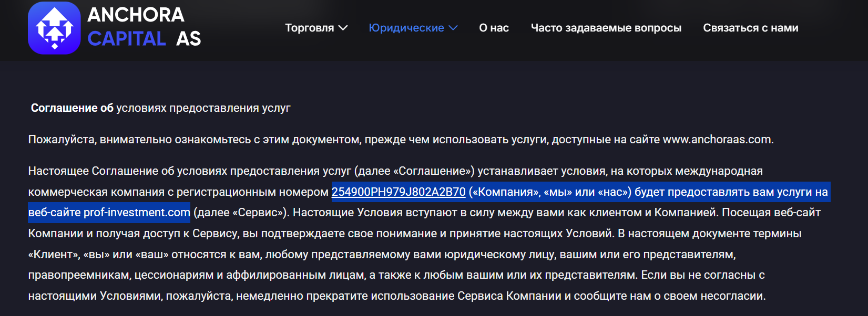The height and width of the screenshot is (316, 868).
Task: Expand the chevron next to Торговля
Action: pos(343,28)
